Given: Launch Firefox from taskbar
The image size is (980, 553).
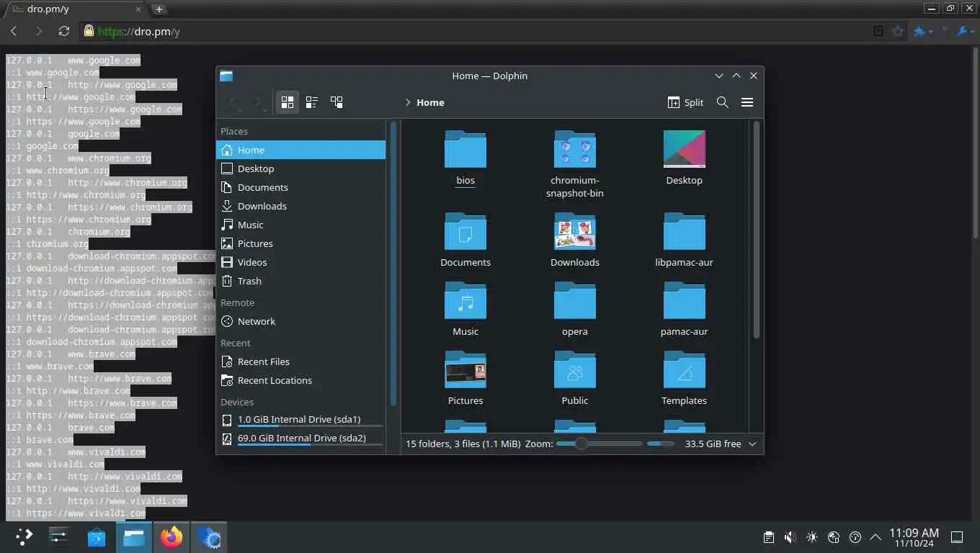Looking at the screenshot, I should tap(171, 536).
